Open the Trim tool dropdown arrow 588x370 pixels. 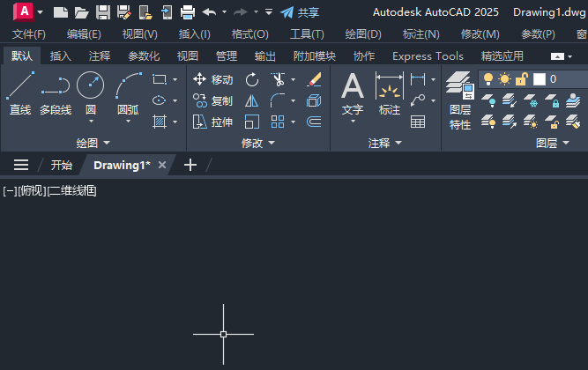(x=294, y=79)
